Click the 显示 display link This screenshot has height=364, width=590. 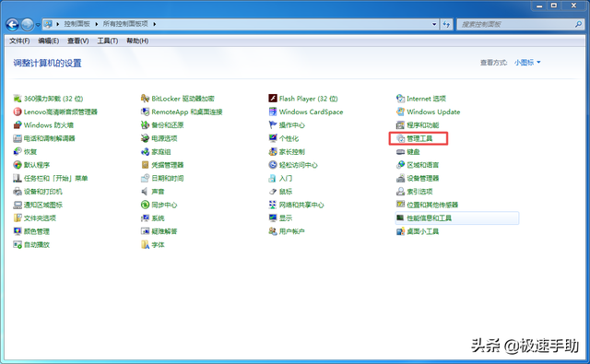point(286,218)
